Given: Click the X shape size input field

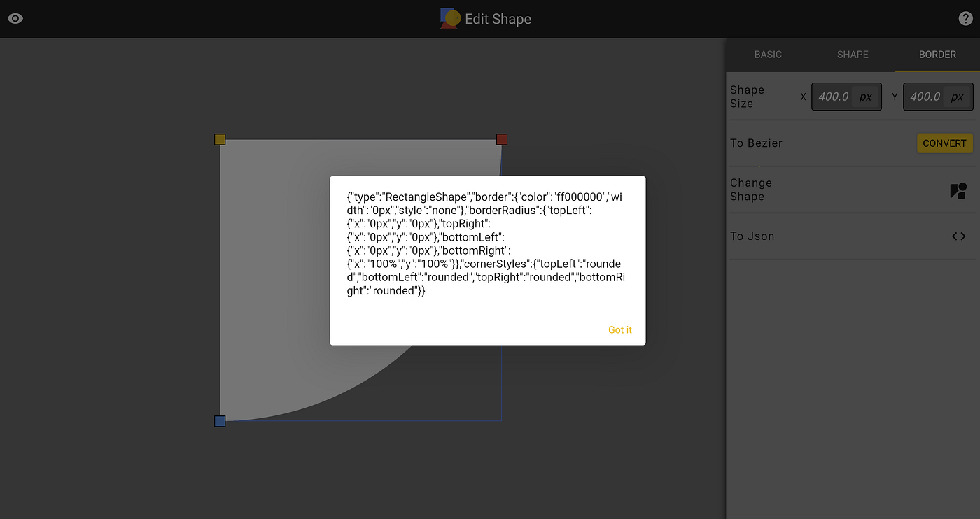Looking at the screenshot, I should point(846,97).
